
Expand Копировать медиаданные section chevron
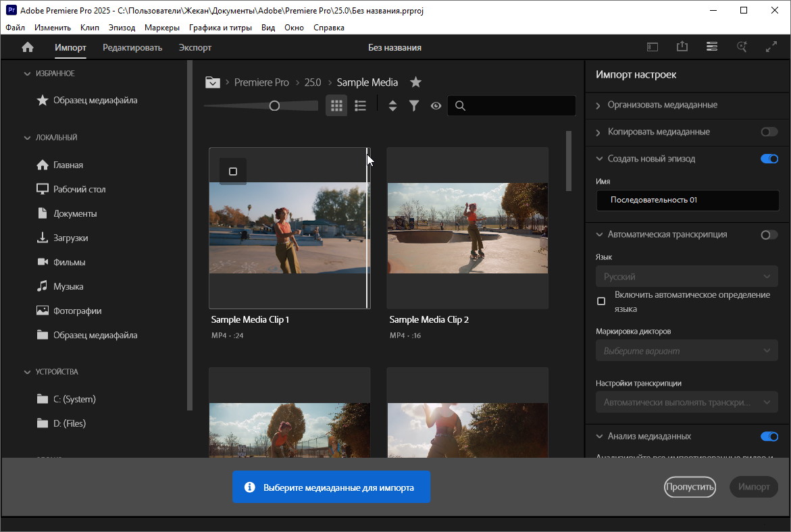(x=598, y=132)
